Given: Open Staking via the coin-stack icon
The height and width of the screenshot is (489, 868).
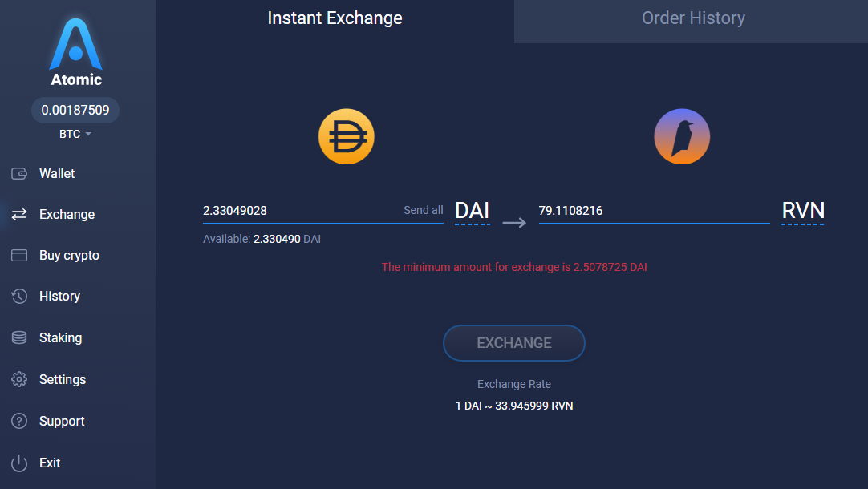Looking at the screenshot, I should click(x=19, y=337).
